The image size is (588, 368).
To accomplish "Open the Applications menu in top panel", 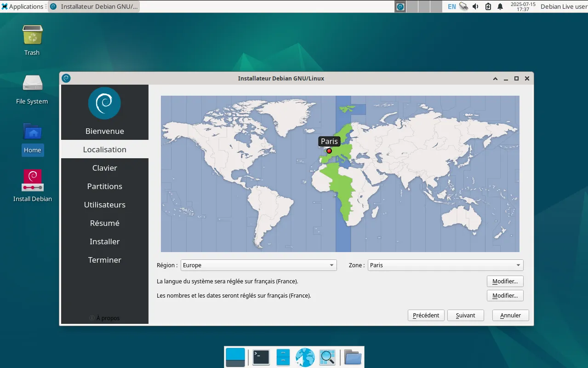I will 22,6.
